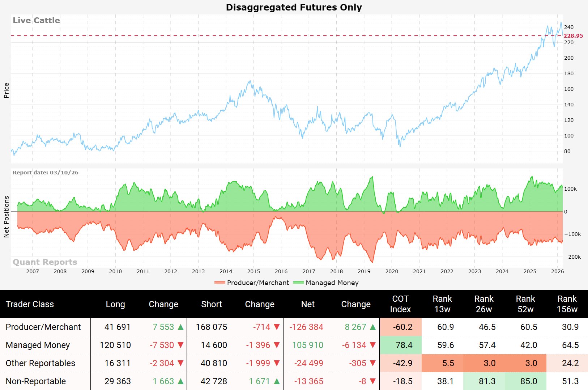Select the Non-Reportable row label
The height and width of the screenshot is (390, 588).
pos(36,381)
